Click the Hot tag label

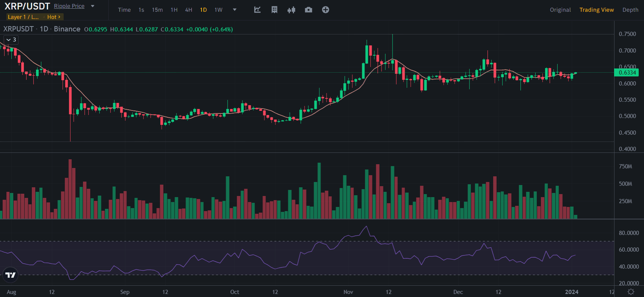coord(53,17)
